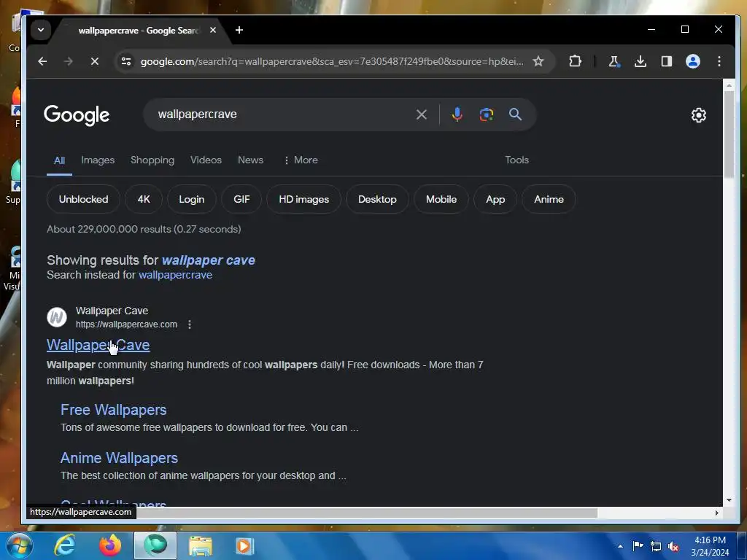Click the forward navigation arrow
Image resolution: width=747 pixels, height=560 pixels.
pyautogui.click(x=68, y=61)
